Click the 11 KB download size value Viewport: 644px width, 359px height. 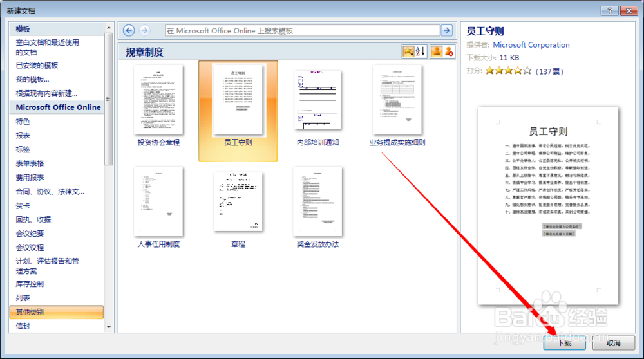[x=509, y=58]
